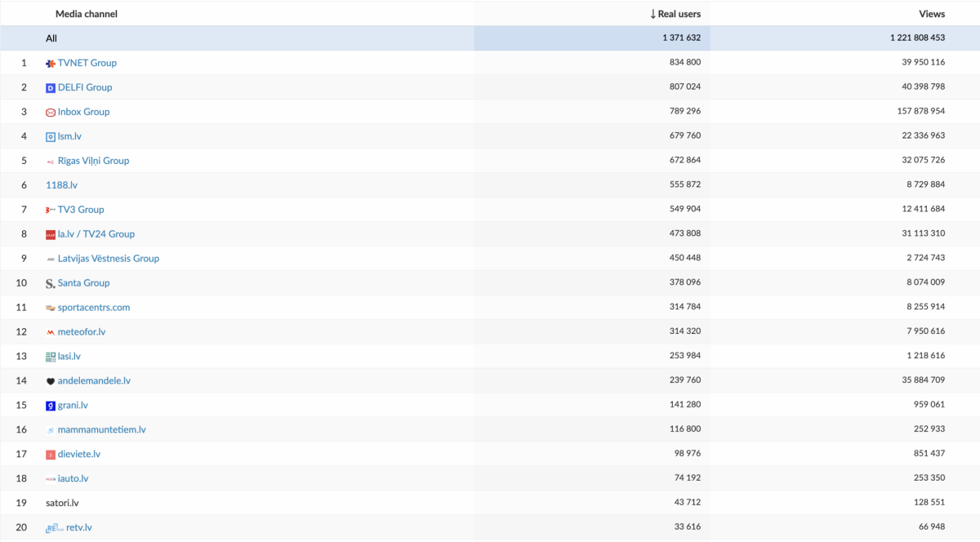Screen dimensions: 980x542
Task: Open the 1188.lv channel link
Action: click(x=61, y=185)
